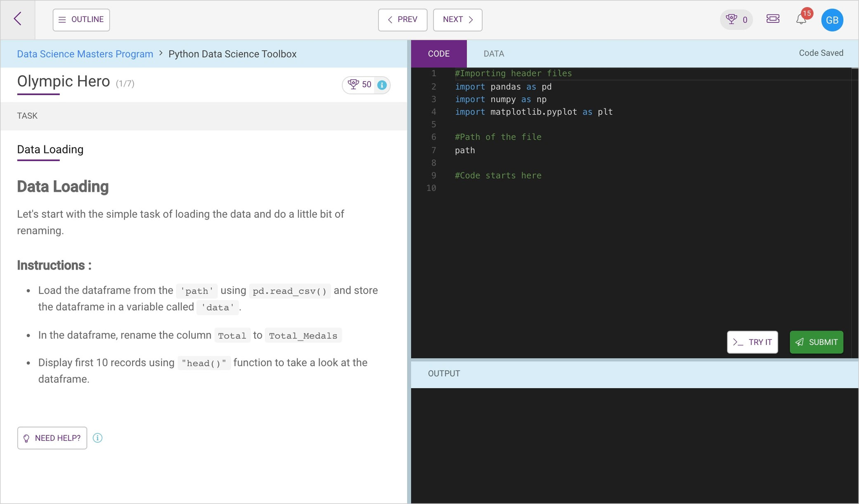The image size is (859, 504).
Task: Open the notifications bell icon
Action: pos(801,19)
